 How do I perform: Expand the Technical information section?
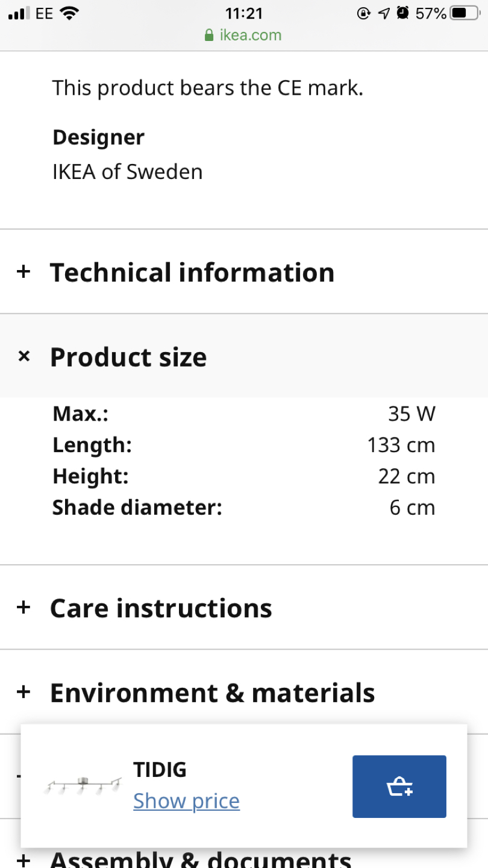pos(192,272)
